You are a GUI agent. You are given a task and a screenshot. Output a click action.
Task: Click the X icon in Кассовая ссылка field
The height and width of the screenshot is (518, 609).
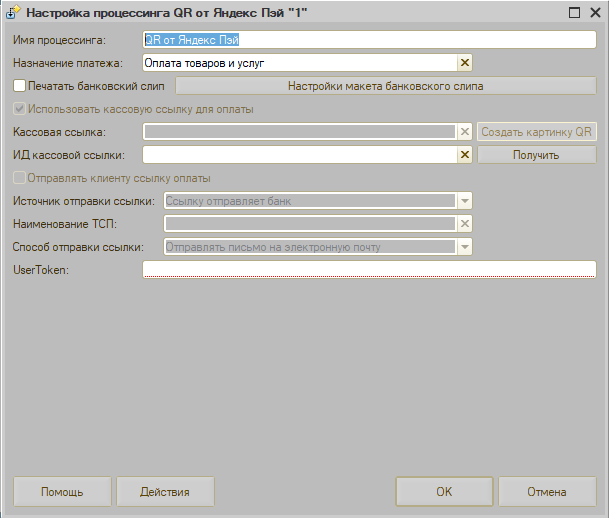coord(464,132)
